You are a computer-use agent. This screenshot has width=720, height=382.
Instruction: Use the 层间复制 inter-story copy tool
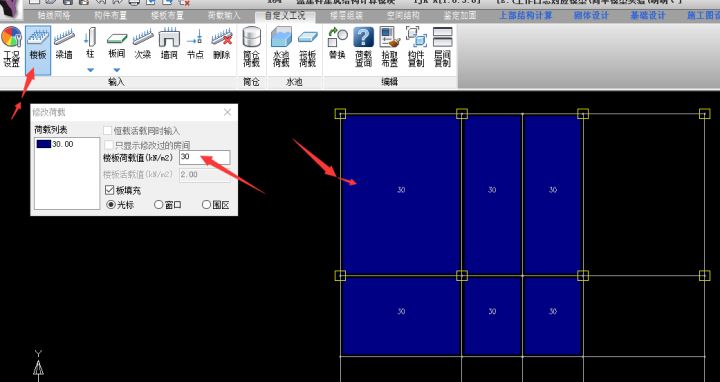(x=442, y=47)
